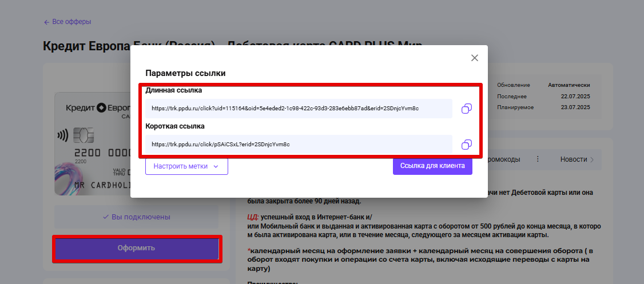The image size is (644, 284).
Task: Copy the short link with copy icon
Action: (466, 145)
